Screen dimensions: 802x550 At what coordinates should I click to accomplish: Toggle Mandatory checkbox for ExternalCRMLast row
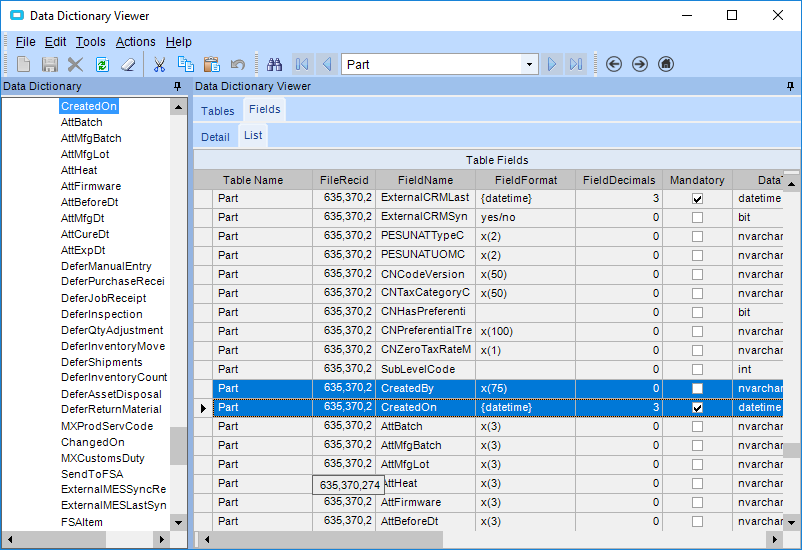(x=697, y=199)
